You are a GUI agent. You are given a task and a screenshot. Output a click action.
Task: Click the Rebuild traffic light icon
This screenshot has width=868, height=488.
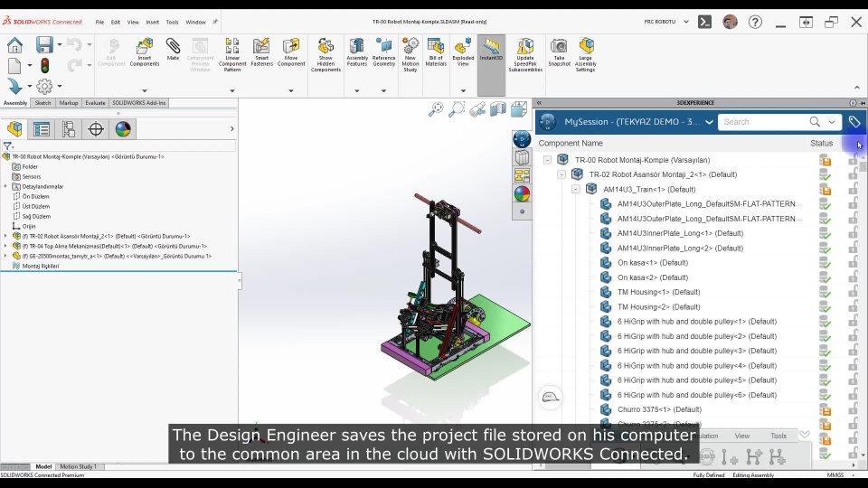[45, 65]
